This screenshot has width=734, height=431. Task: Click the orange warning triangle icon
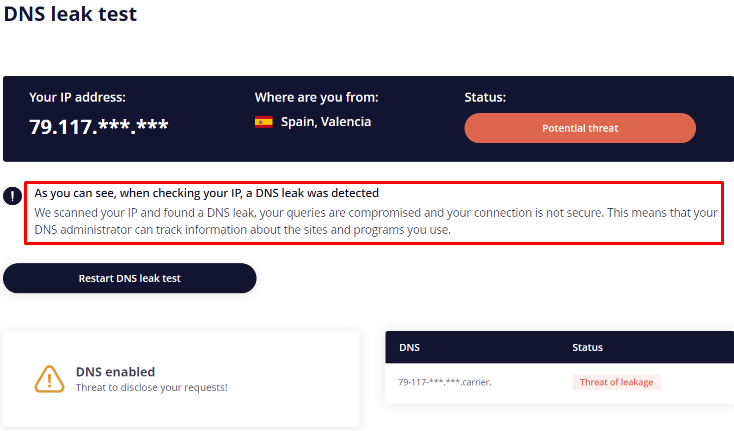pos(49,379)
